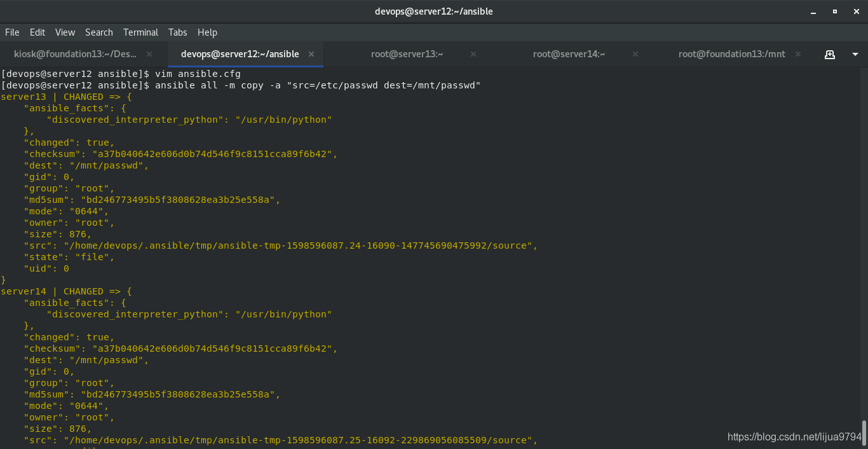Click server13's '"uid": 0' line
The width and height of the screenshot is (868, 449).
pos(46,268)
